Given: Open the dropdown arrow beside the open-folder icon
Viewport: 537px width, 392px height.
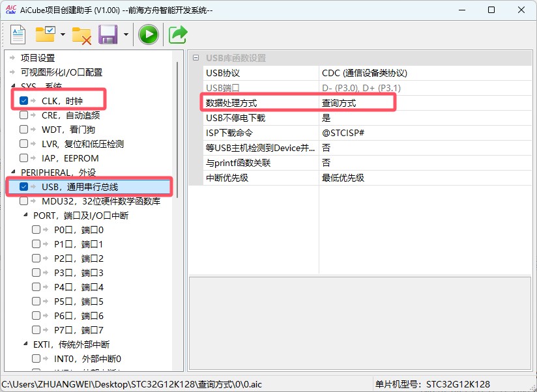Looking at the screenshot, I should [x=63, y=35].
